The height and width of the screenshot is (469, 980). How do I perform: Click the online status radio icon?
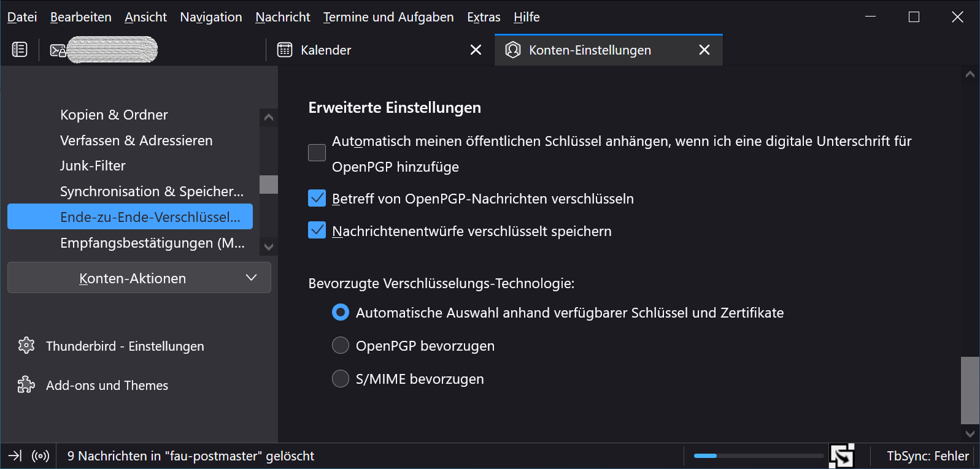41,456
